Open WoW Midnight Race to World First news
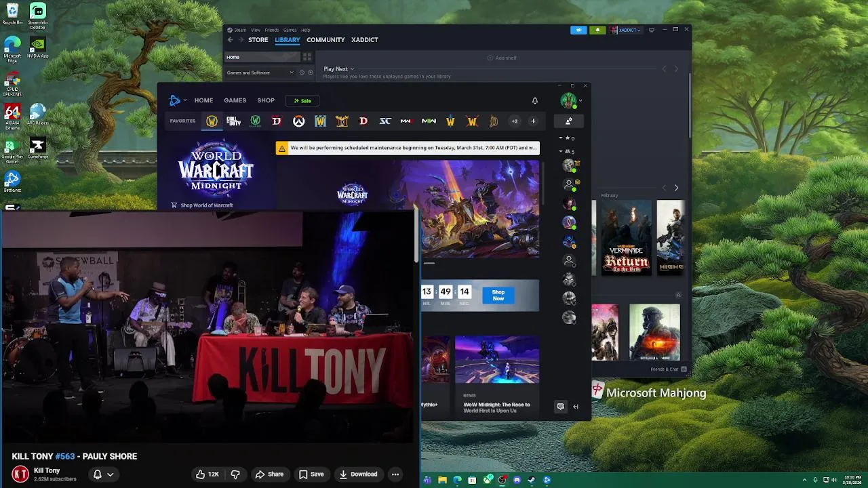 [x=497, y=375]
